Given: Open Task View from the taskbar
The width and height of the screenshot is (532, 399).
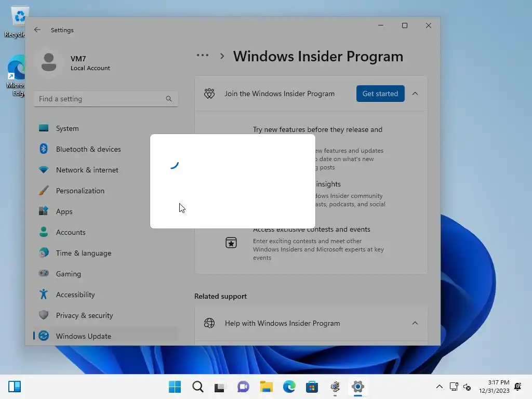Looking at the screenshot, I should 220,387.
